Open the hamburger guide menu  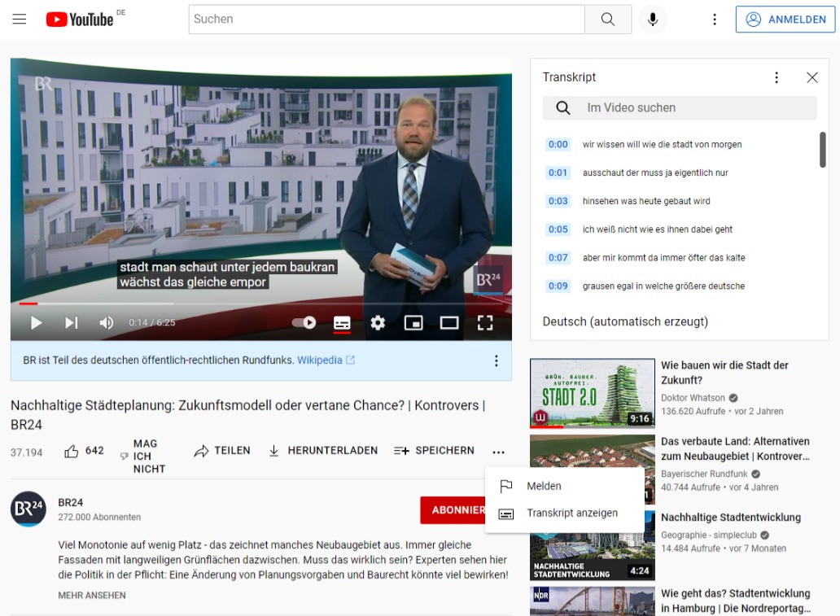(x=20, y=20)
